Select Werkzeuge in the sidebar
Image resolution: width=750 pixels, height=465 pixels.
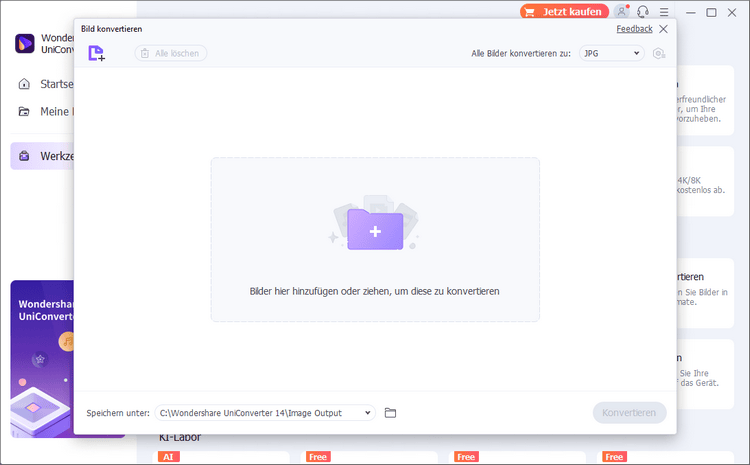click(x=42, y=156)
